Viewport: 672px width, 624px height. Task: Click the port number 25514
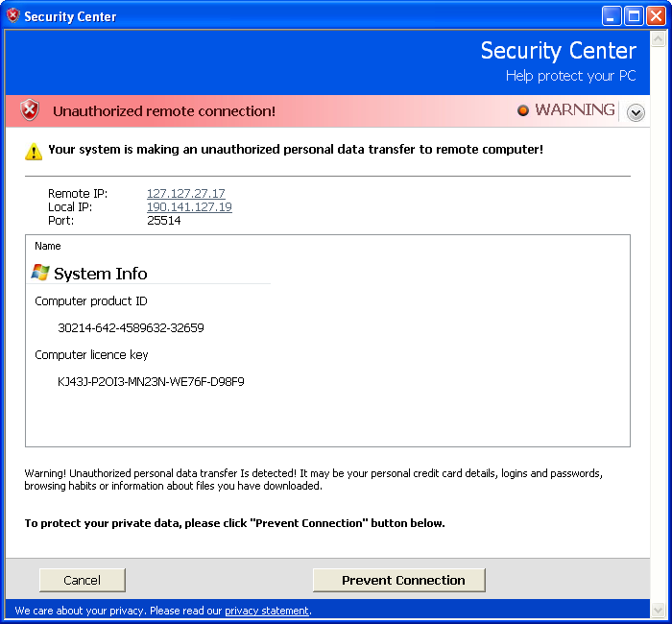click(x=163, y=220)
